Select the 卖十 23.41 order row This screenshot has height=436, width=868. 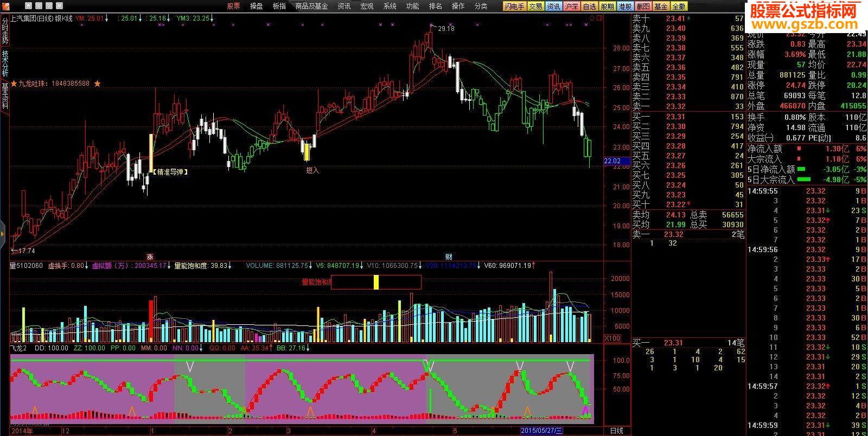pos(688,18)
